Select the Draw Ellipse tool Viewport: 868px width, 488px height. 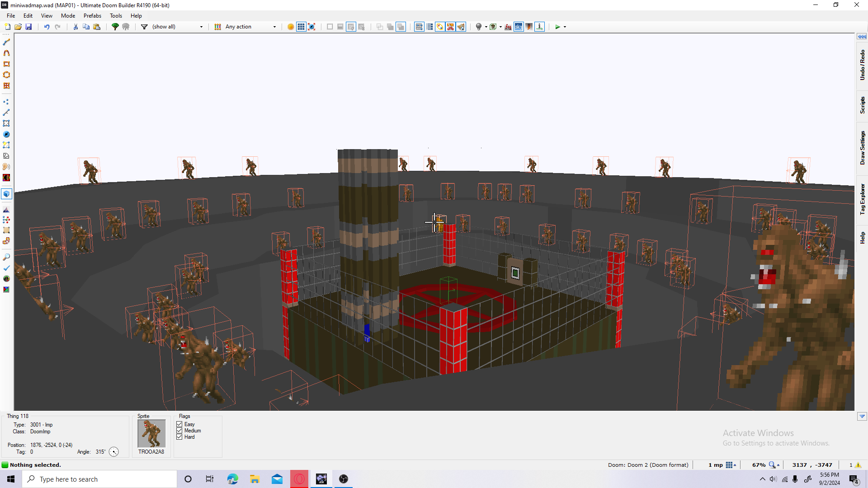tap(6, 75)
